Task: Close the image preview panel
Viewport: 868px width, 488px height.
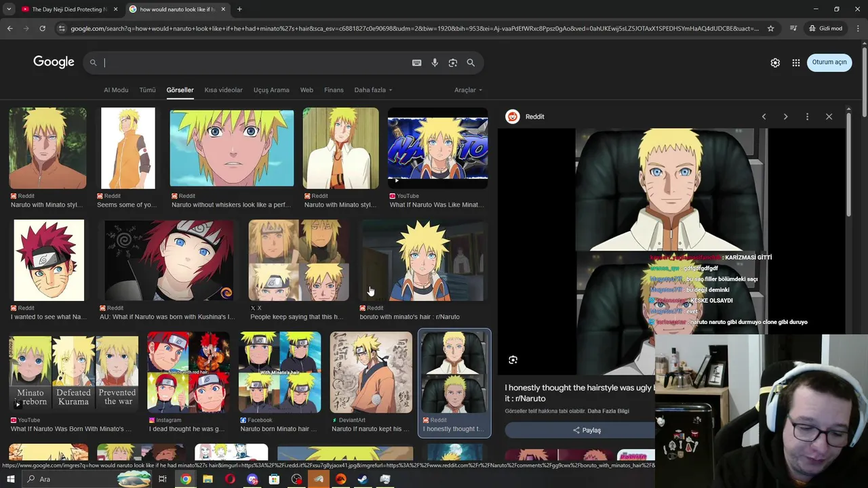Action: (829, 117)
